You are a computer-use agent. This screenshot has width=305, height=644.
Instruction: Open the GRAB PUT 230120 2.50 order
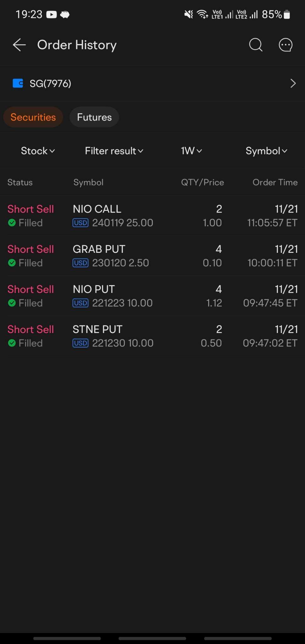tap(152, 256)
